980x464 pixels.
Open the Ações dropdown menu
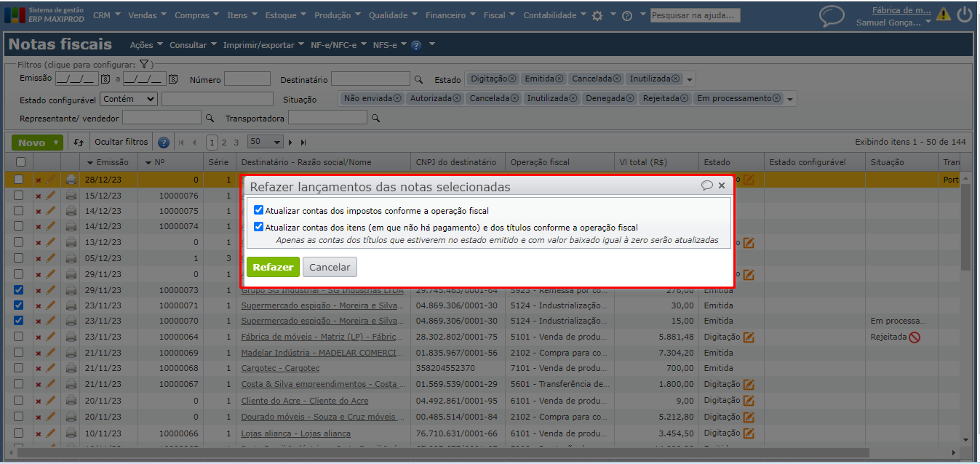[x=146, y=45]
